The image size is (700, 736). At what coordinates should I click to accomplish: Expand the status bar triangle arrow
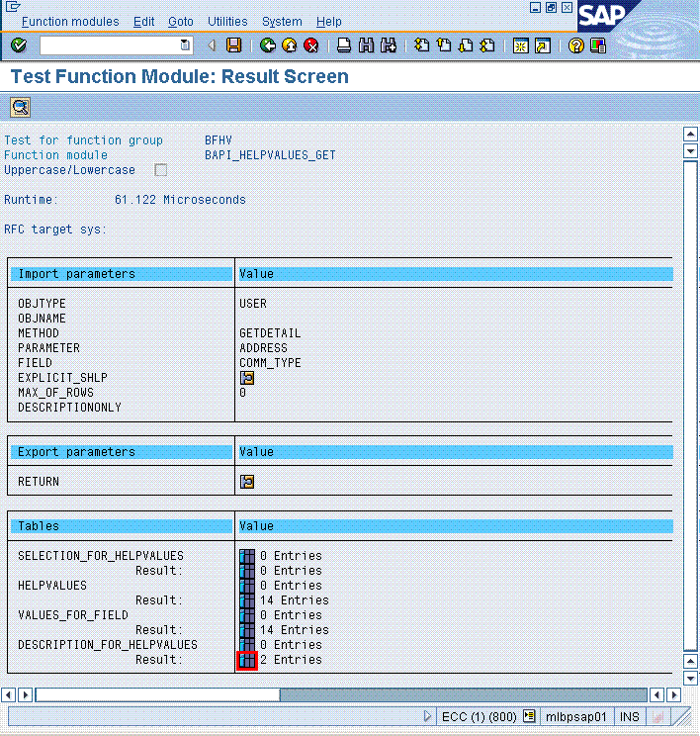(x=427, y=716)
